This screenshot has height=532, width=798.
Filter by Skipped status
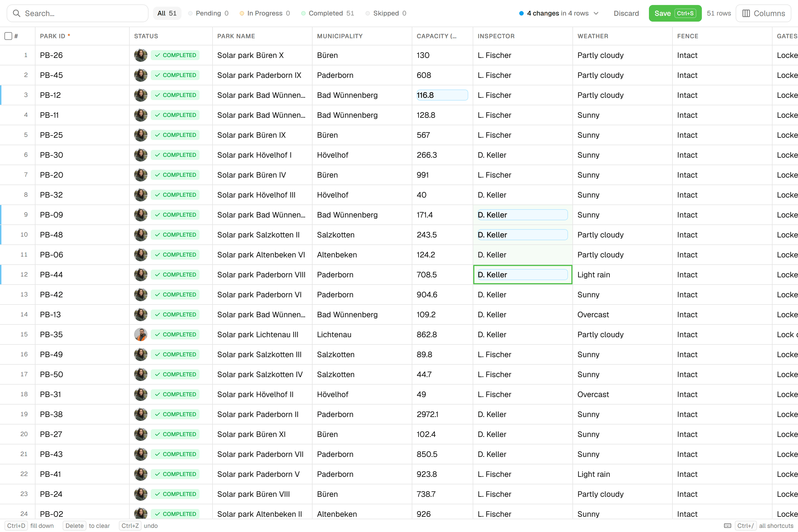(386, 13)
